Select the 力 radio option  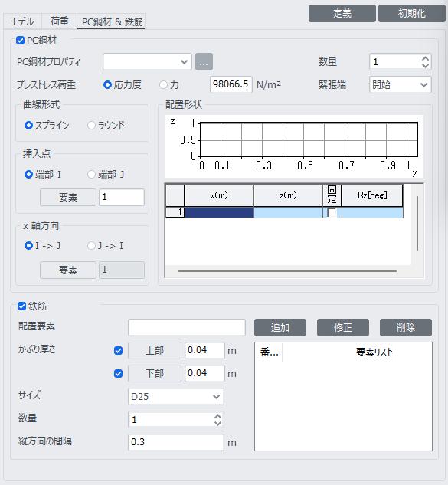pyautogui.click(x=163, y=85)
